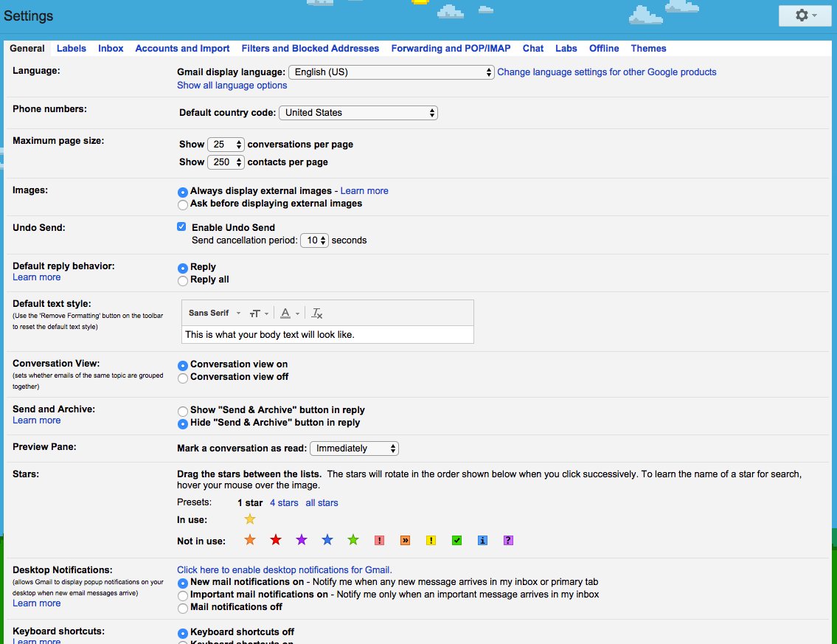Pick the orange star icon

(250, 540)
